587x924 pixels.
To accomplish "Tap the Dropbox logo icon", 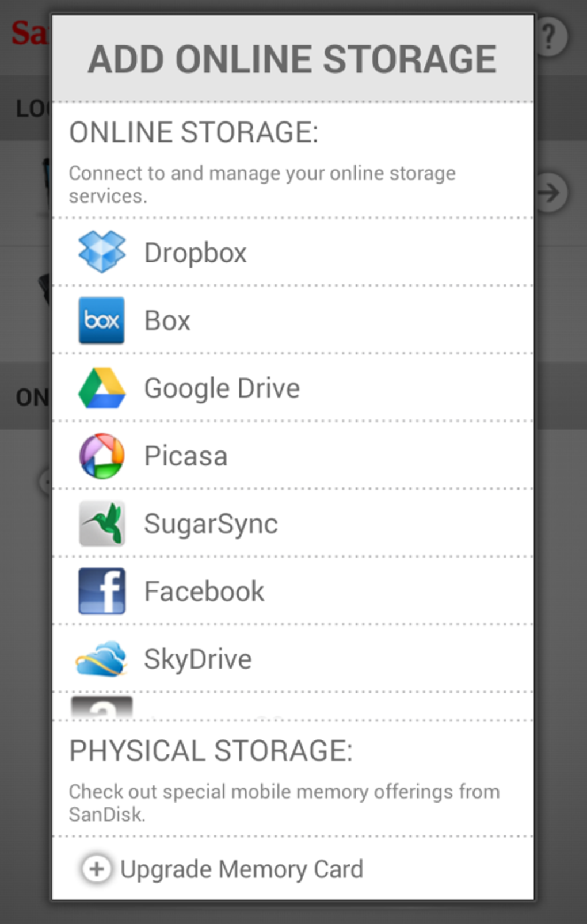I will pyautogui.click(x=102, y=251).
